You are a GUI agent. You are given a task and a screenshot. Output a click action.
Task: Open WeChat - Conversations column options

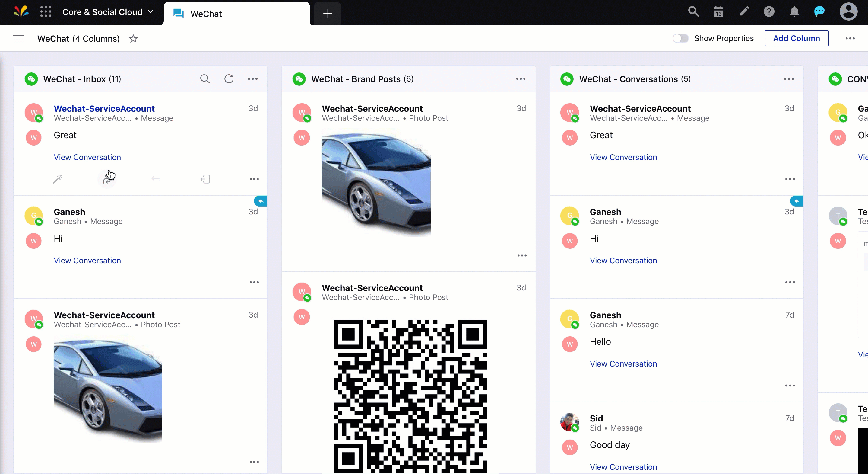click(x=788, y=79)
